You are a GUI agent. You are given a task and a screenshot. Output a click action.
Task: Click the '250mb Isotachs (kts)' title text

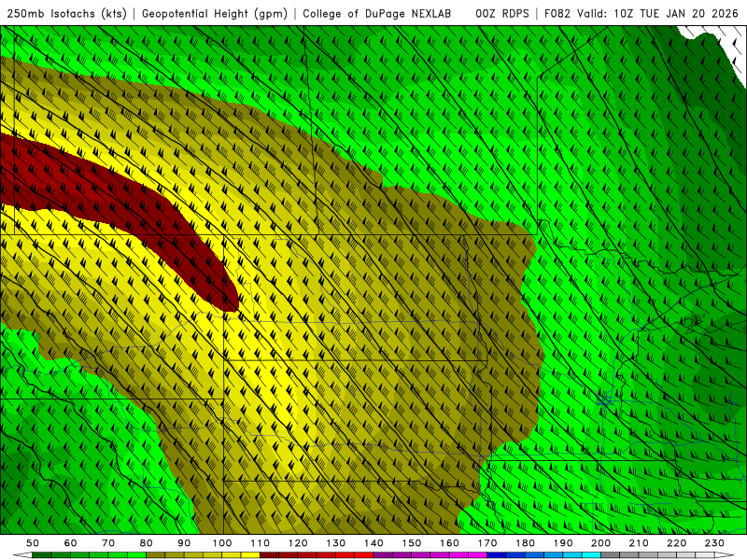tap(66, 13)
